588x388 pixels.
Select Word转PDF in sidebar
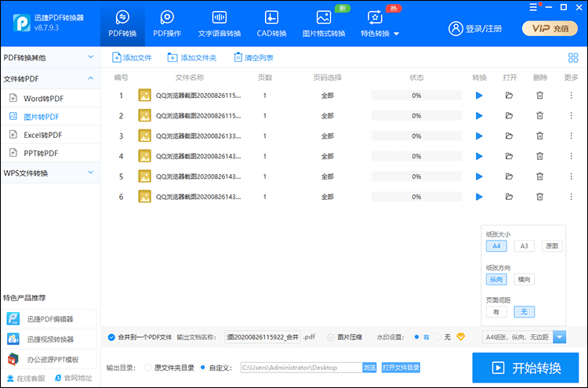(x=44, y=98)
